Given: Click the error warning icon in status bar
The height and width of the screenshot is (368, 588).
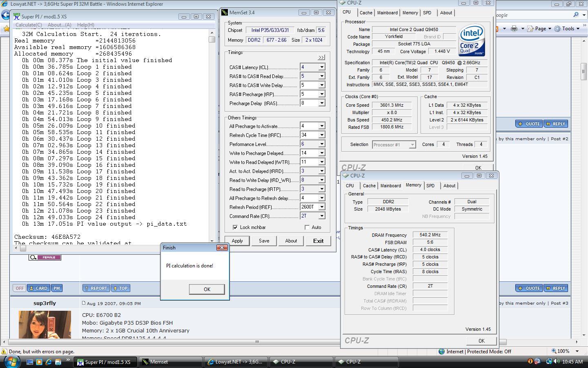Looking at the screenshot, I should [4, 351].
